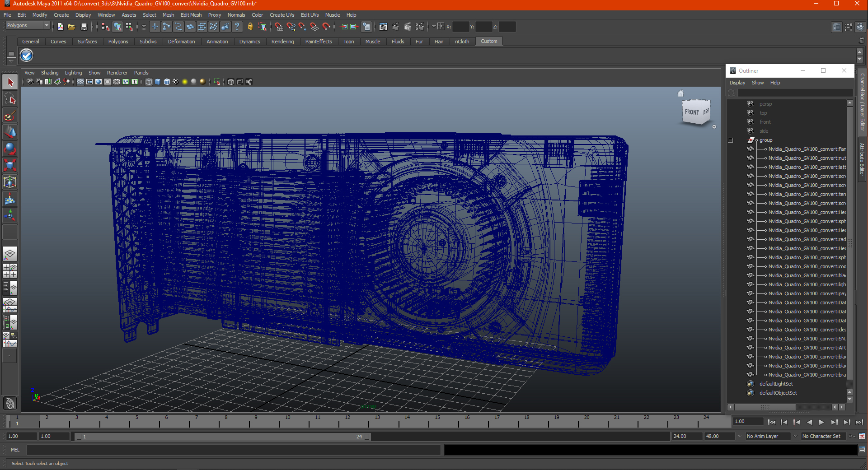Open the selection mask dropdown menu

[x=144, y=27]
